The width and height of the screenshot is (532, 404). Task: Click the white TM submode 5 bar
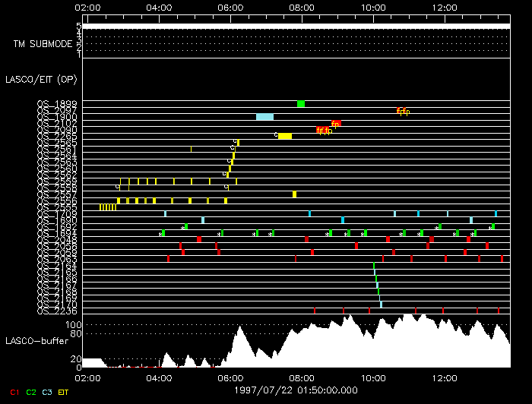(x=295, y=27)
